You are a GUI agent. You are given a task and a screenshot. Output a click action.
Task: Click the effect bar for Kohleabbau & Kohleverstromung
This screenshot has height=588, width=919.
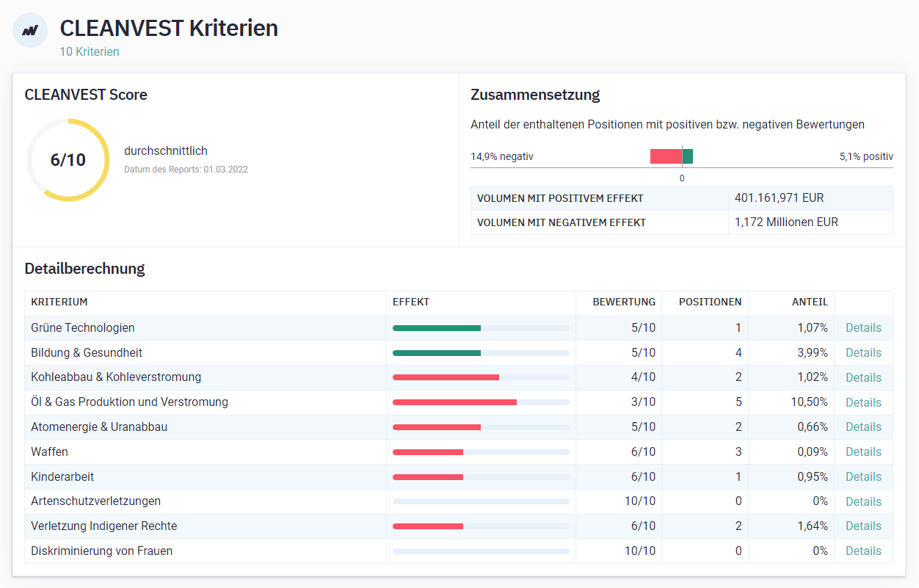coord(446,377)
